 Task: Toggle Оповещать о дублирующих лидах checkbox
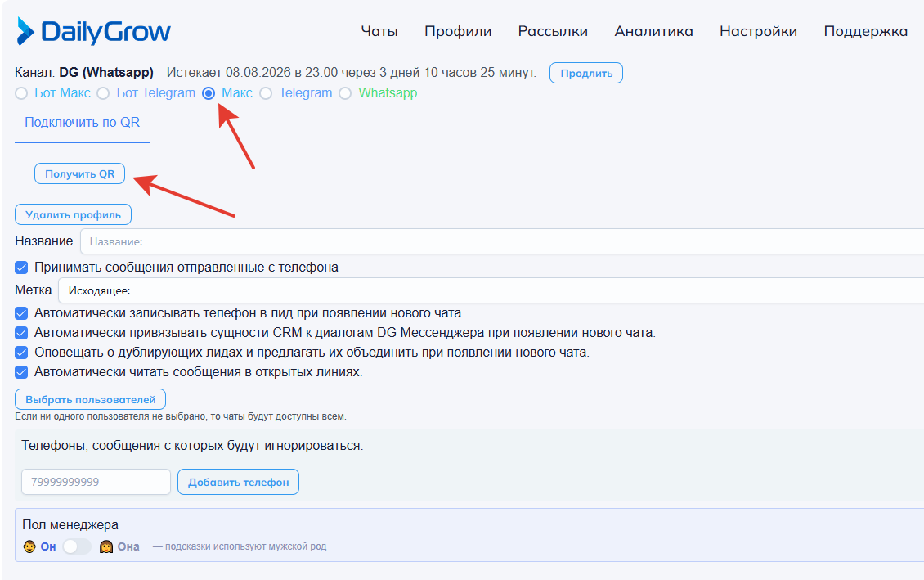(x=21, y=353)
